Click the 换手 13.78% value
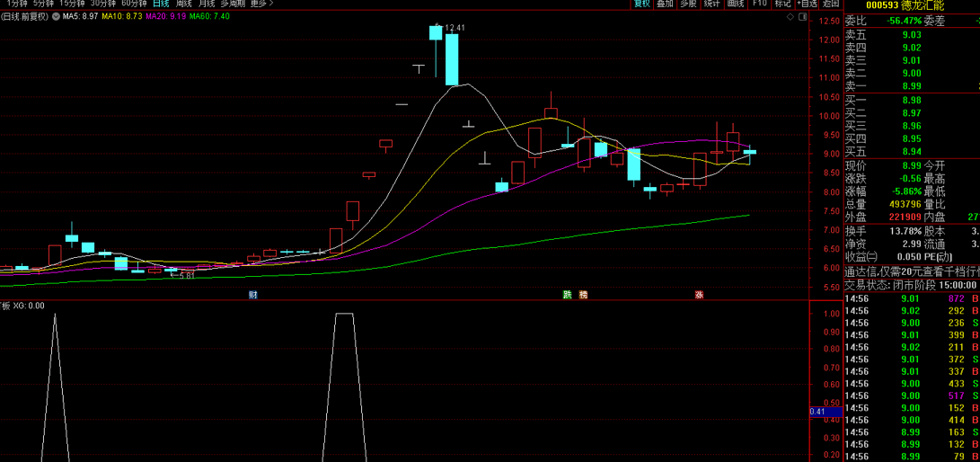Viewport: 980px width, 462px height. pyautogui.click(x=905, y=231)
